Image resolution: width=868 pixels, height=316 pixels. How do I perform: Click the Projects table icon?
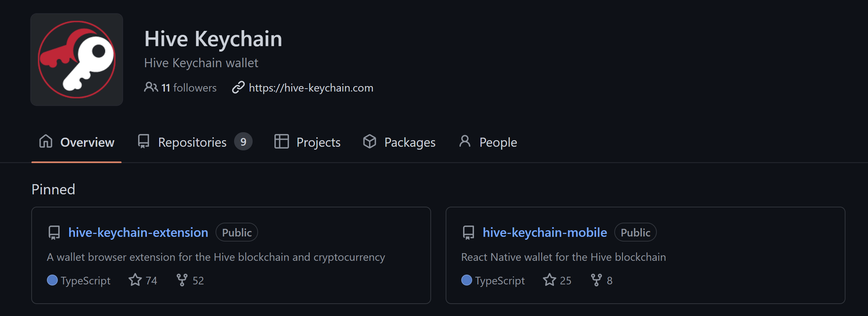click(x=281, y=141)
